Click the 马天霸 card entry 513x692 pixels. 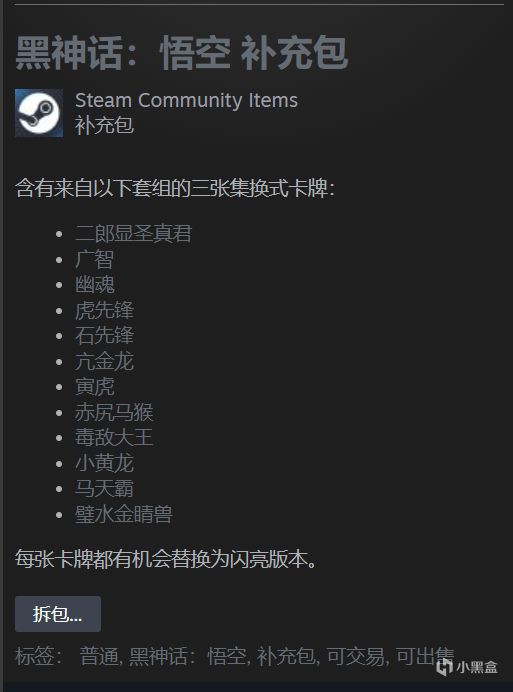click(x=104, y=489)
